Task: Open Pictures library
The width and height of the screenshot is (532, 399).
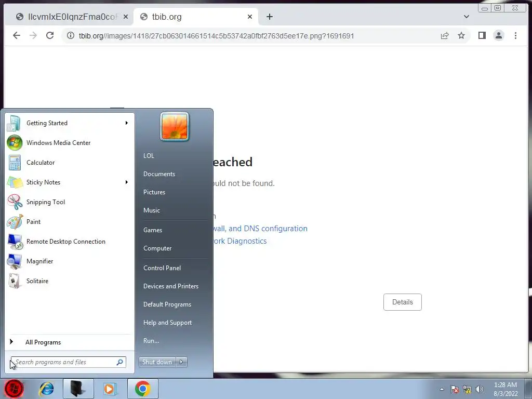Action: (154, 192)
